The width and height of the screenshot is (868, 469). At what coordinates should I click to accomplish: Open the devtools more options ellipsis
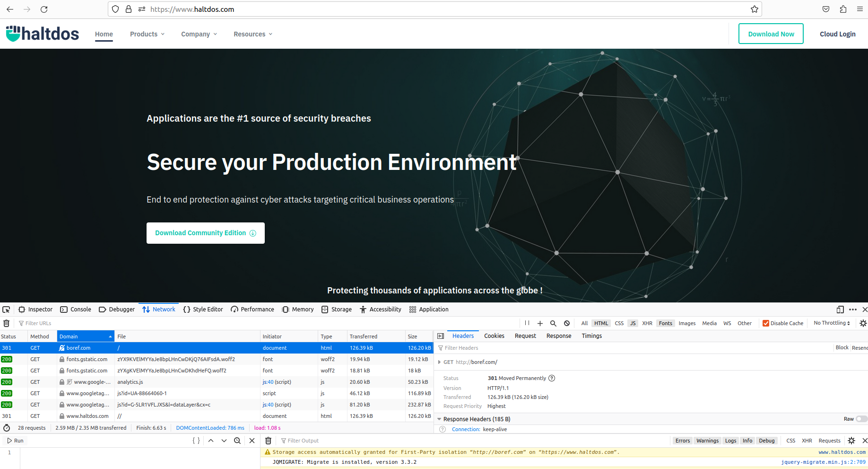853,310
